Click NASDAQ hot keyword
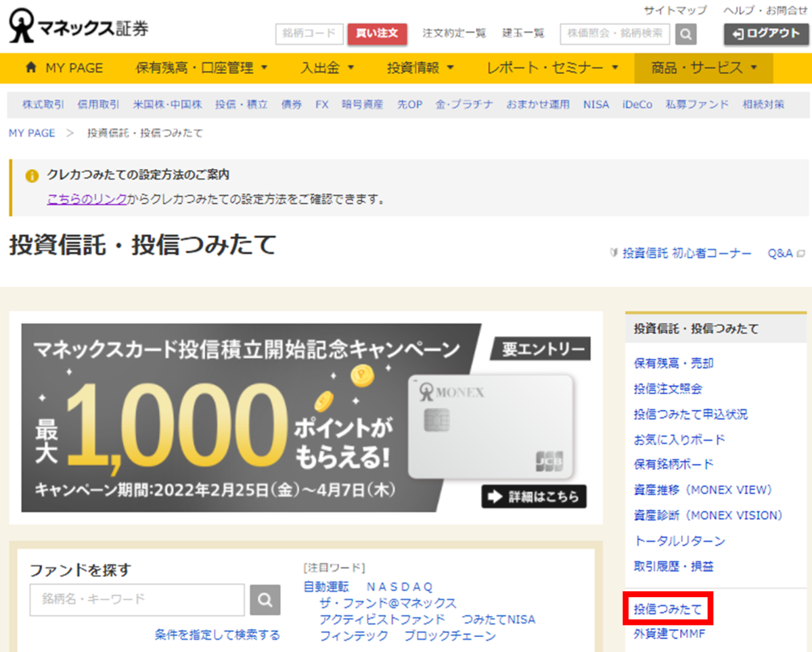Image resolution: width=812 pixels, height=652 pixels. [399, 586]
